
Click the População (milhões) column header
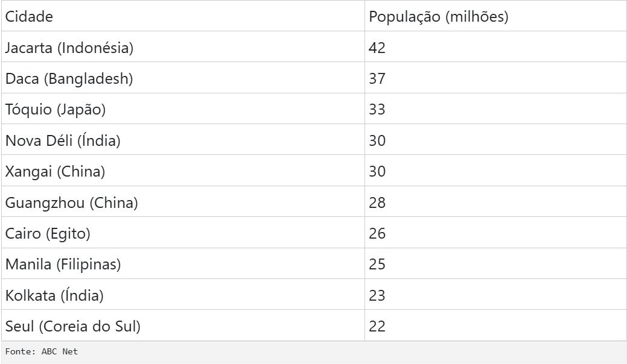coord(439,17)
